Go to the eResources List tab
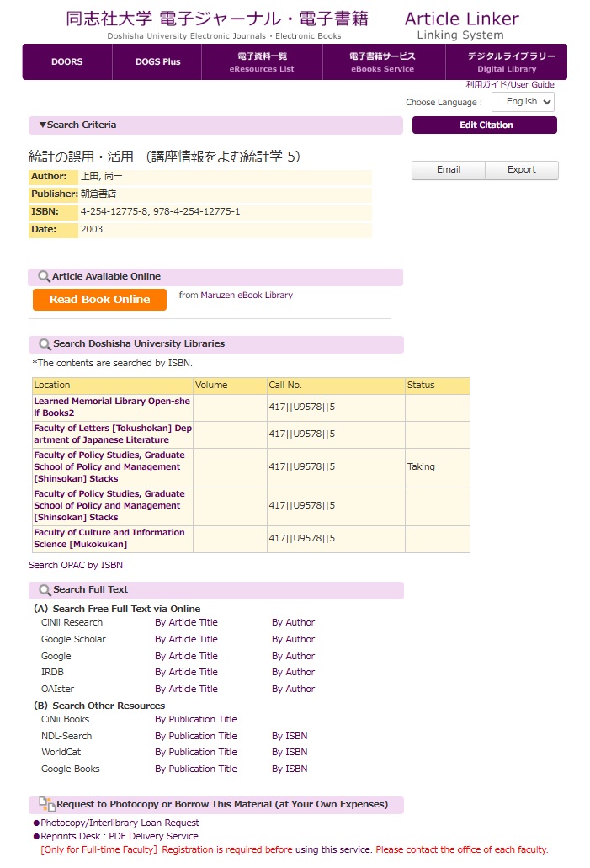 [262, 62]
